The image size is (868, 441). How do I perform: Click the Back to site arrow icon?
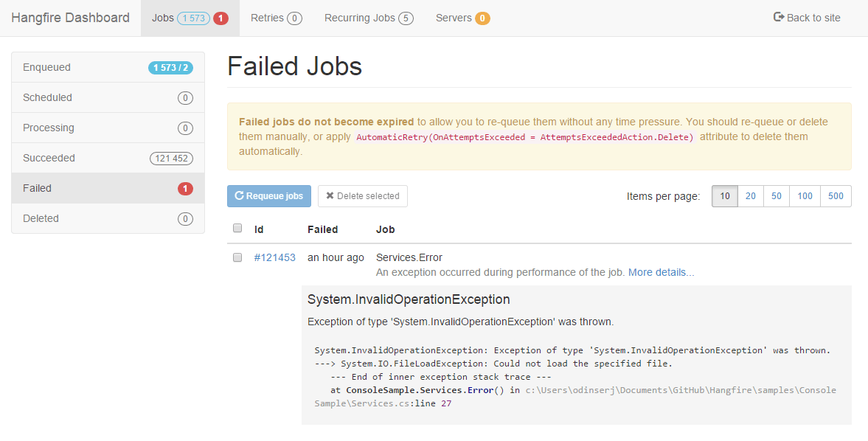tap(778, 17)
